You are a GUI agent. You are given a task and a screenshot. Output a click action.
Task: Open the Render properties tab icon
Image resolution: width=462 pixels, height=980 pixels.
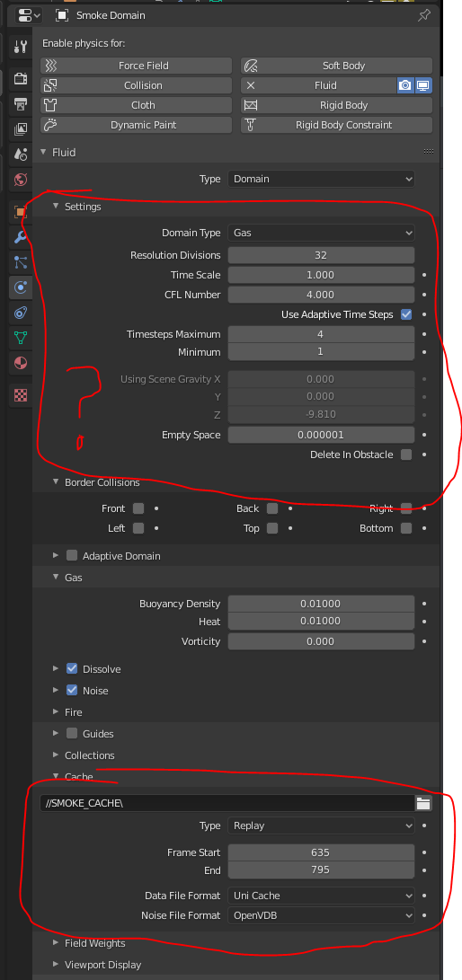tap(21, 78)
